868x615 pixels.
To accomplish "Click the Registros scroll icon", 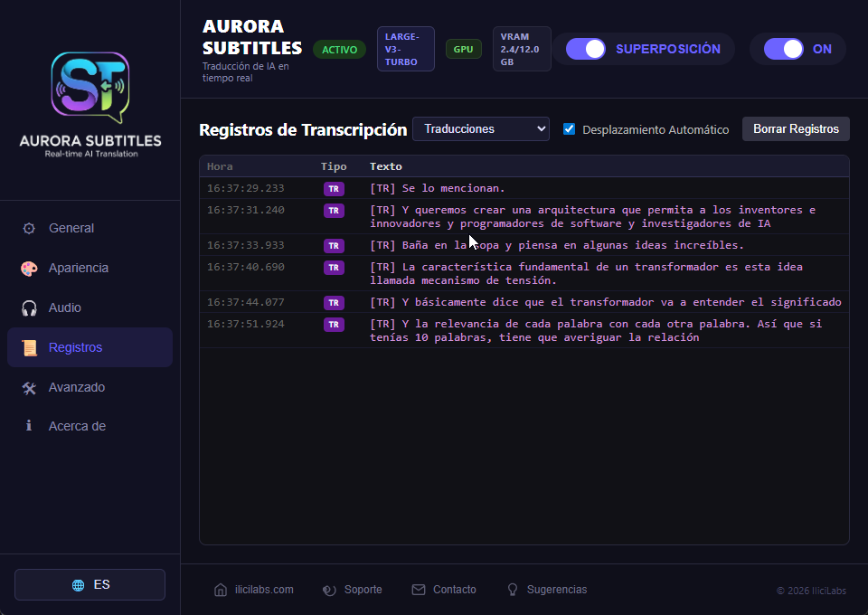I will pyautogui.click(x=29, y=347).
